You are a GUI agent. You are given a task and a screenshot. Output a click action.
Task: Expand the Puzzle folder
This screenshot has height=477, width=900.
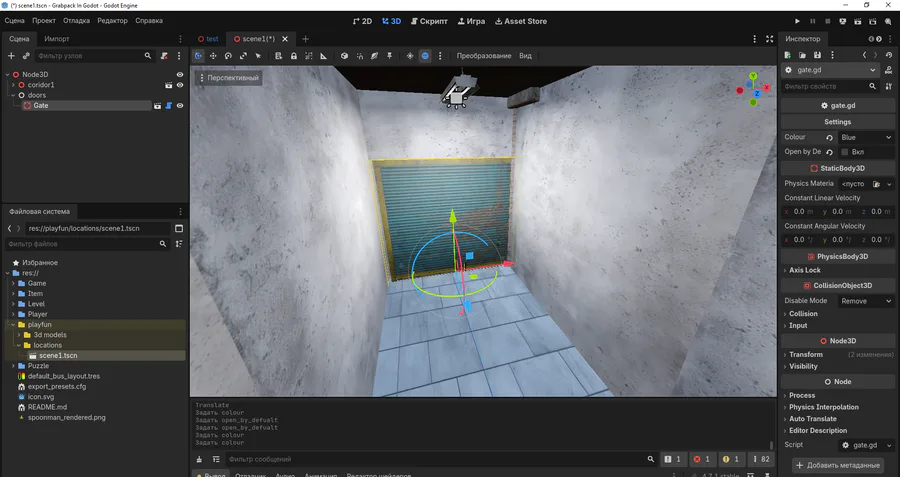point(13,366)
